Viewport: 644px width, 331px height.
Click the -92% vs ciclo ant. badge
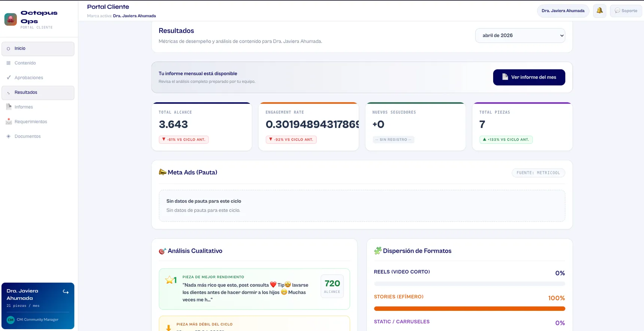[291, 139]
